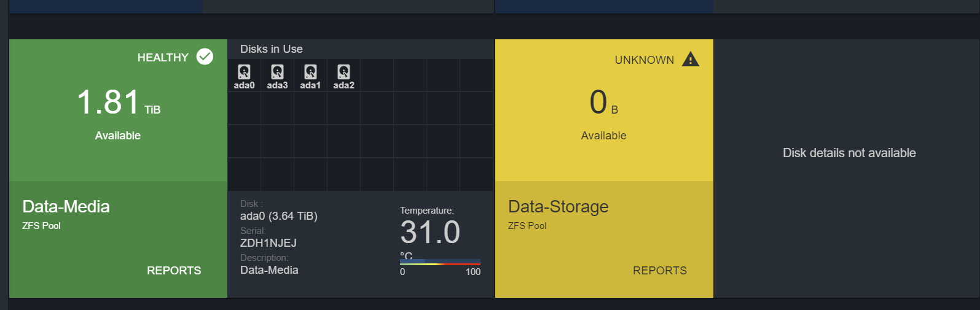Click the Disks in Use header
Viewport: 980px width, 310px height.
272,49
